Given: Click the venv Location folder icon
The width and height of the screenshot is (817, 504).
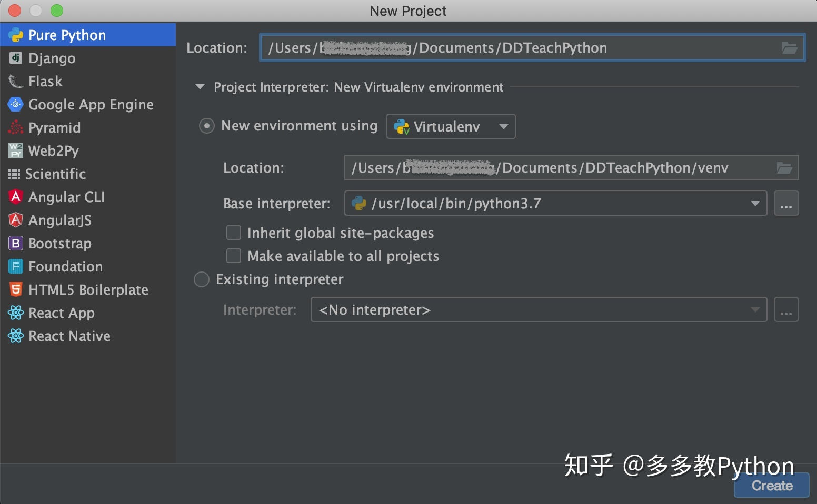Looking at the screenshot, I should pos(785,167).
